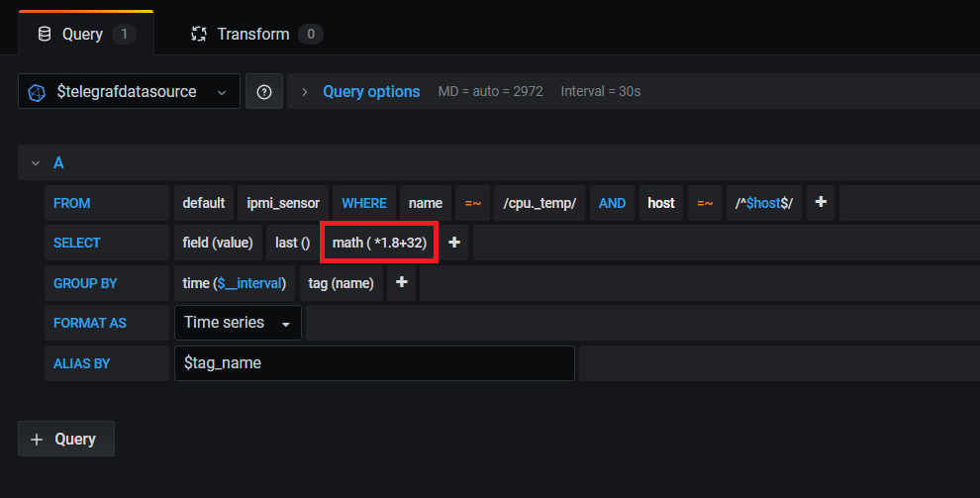The image size is (980, 498).
Task: Add a new query with + Query
Action: 66,439
